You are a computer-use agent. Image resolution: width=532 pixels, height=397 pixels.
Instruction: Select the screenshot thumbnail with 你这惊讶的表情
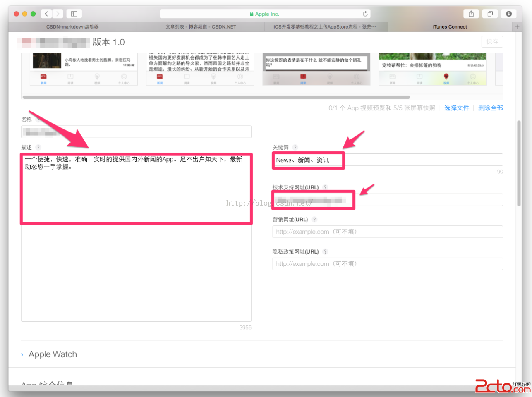pos(316,69)
